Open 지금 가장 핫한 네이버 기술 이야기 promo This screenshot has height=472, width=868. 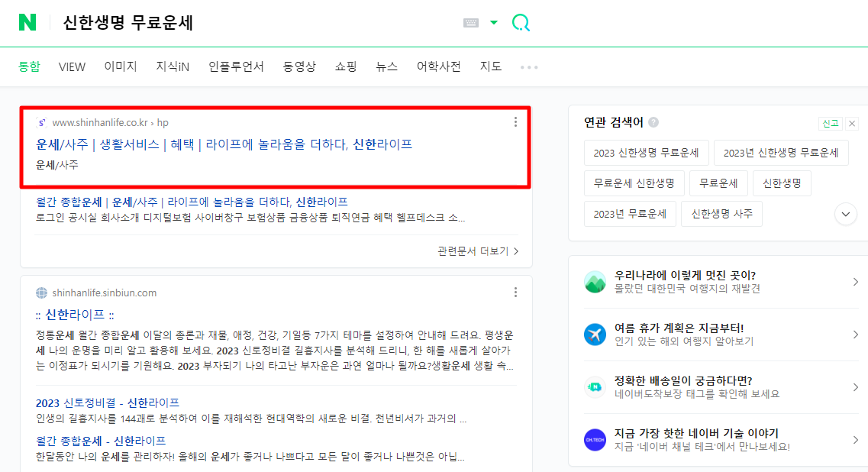pos(696,433)
